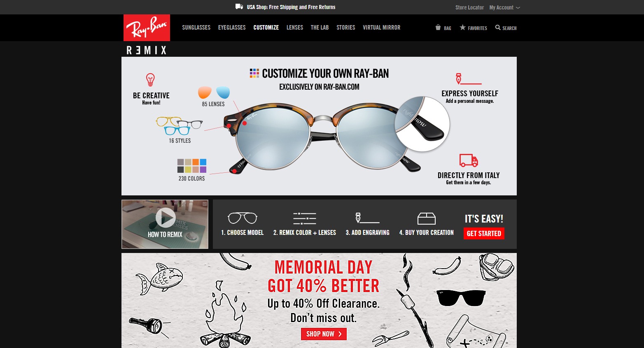Select Virtual Mirror in navigation
This screenshot has height=348, width=644.
point(382,28)
